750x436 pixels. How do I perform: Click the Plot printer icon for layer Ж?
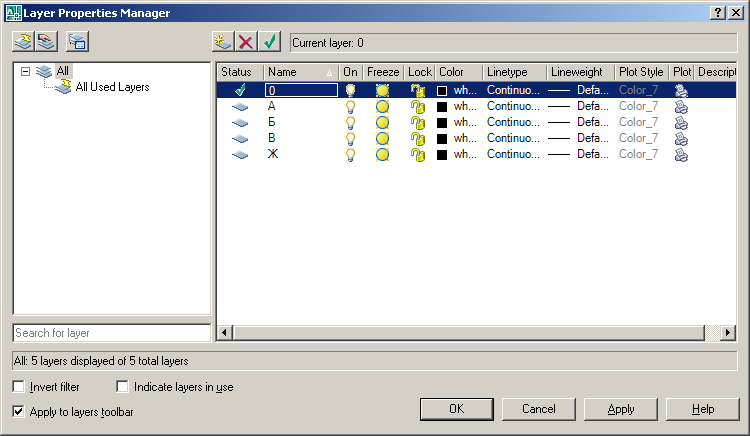681,154
